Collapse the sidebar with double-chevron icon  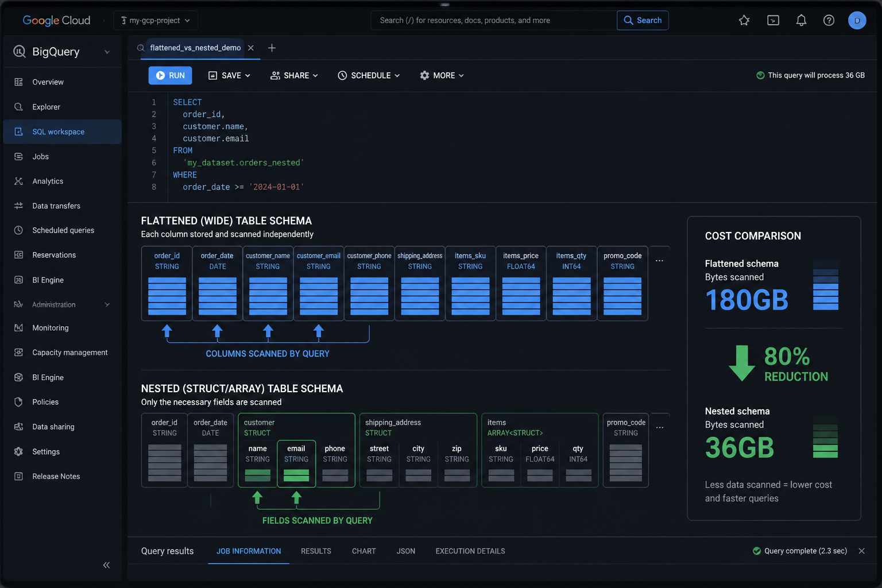coord(106,565)
